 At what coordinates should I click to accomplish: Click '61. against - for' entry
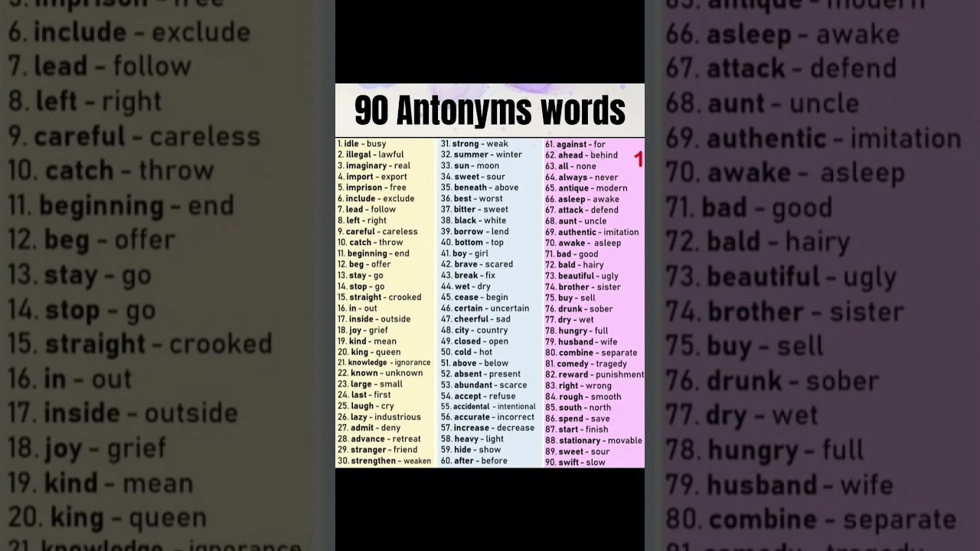click(575, 144)
